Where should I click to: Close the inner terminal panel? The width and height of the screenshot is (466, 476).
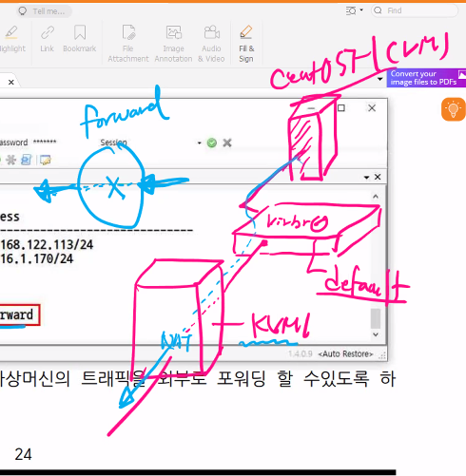(x=378, y=177)
